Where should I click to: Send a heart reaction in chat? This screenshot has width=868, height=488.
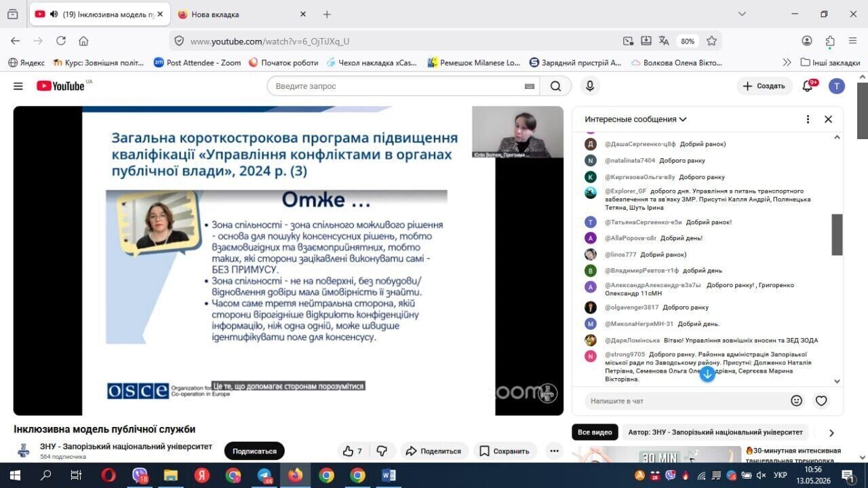[821, 401]
